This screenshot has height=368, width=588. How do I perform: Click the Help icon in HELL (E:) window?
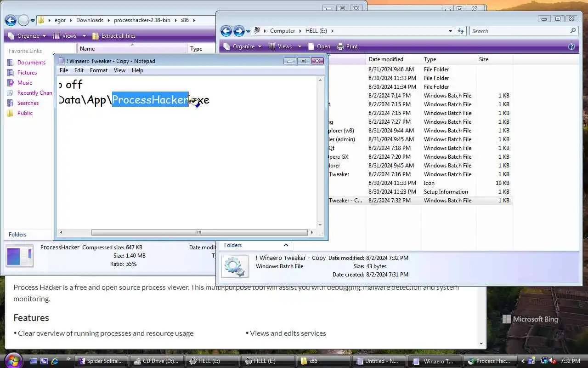(571, 46)
